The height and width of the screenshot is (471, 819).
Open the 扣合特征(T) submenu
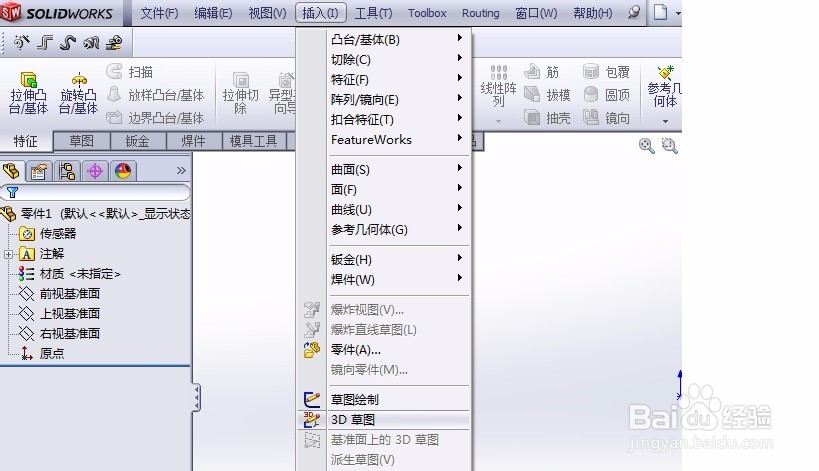point(398,119)
